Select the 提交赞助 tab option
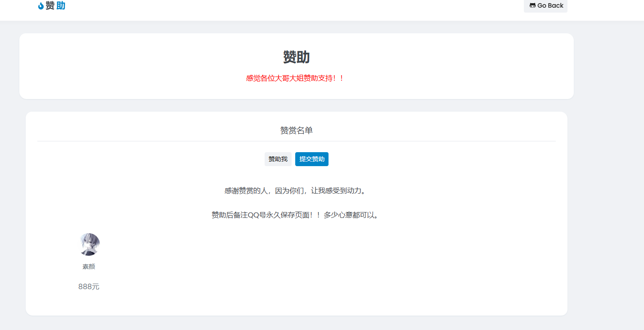This screenshot has width=644, height=330. [x=311, y=159]
